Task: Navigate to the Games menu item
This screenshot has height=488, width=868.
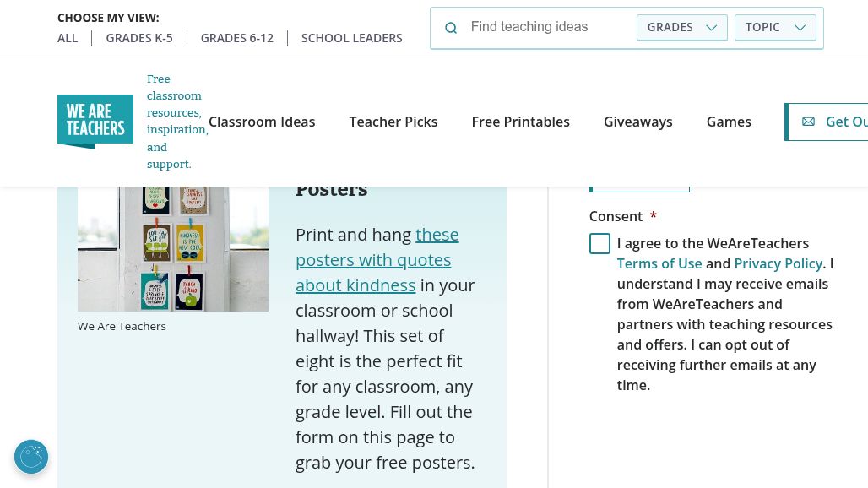Action: click(x=729, y=122)
